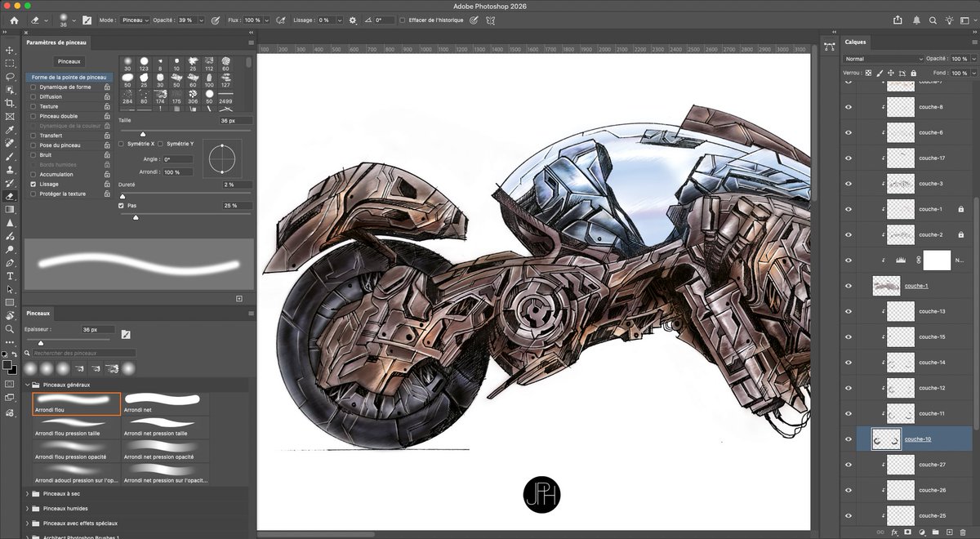Collapse Pinceaux généraux folder

click(x=27, y=384)
